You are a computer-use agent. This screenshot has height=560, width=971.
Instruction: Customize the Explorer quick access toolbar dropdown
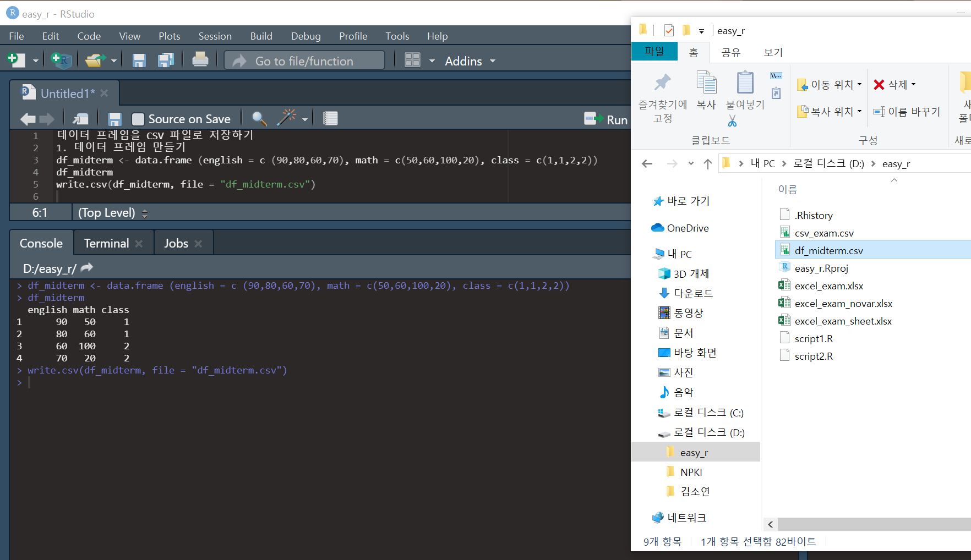pos(701,31)
